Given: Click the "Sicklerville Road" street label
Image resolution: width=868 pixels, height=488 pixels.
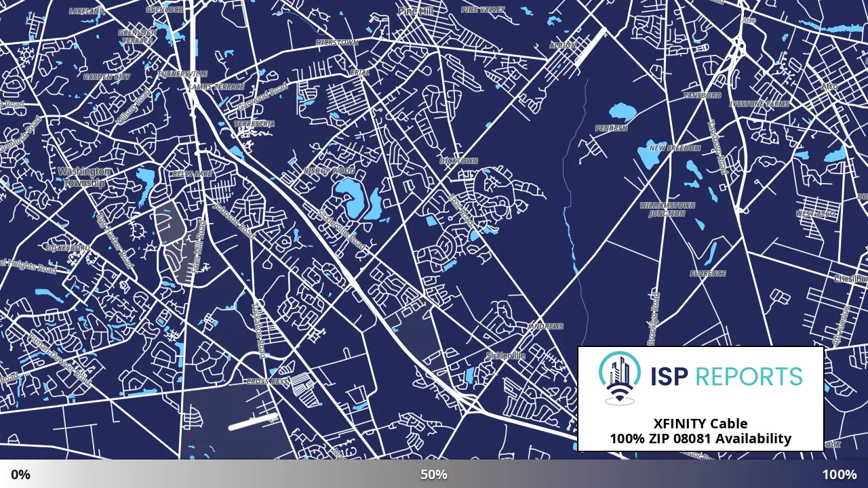Looking at the screenshot, I should (x=342, y=230).
